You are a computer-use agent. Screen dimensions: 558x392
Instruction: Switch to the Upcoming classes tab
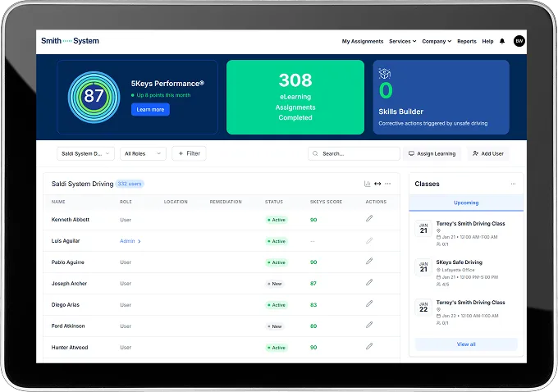click(466, 203)
